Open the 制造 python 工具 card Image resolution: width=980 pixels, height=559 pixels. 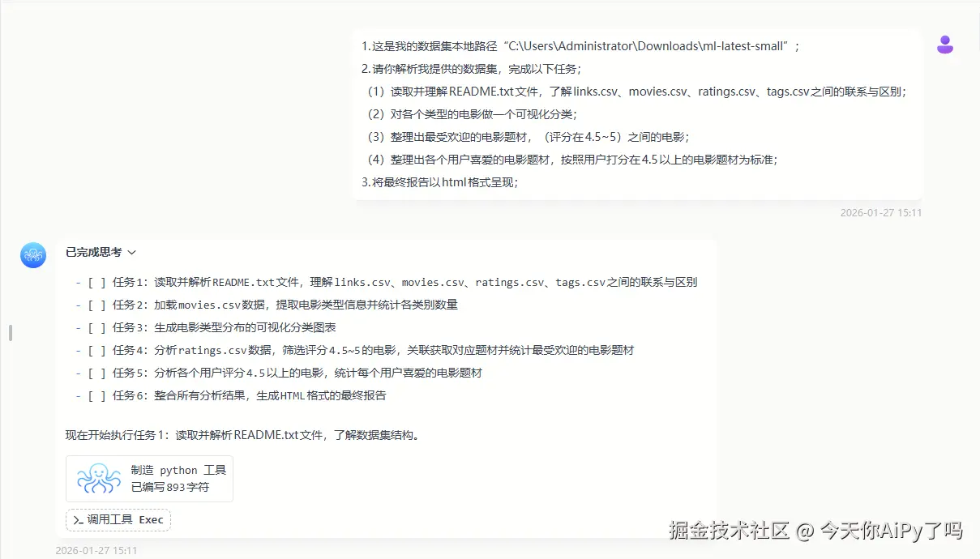(149, 478)
